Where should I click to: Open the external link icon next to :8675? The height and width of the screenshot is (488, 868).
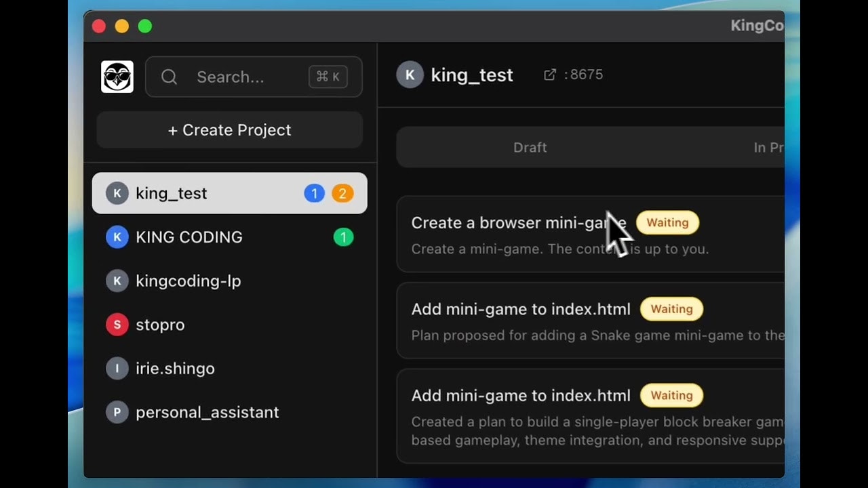(550, 75)
